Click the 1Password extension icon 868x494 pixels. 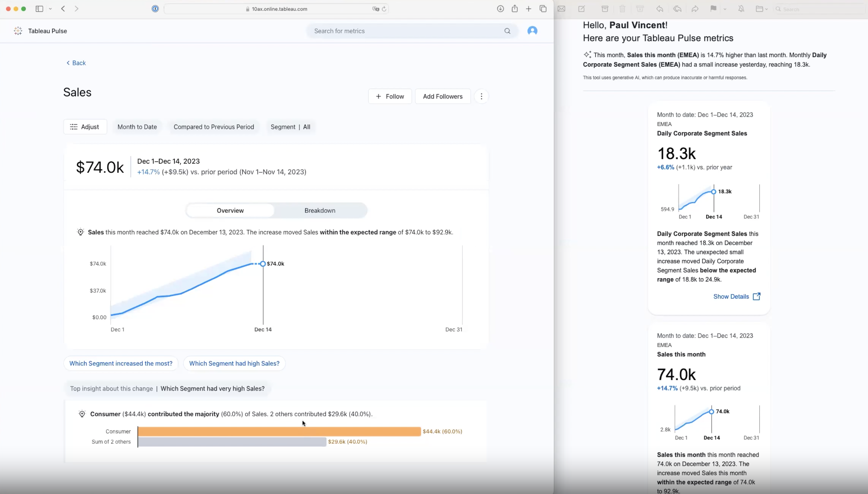pos(155,9)
